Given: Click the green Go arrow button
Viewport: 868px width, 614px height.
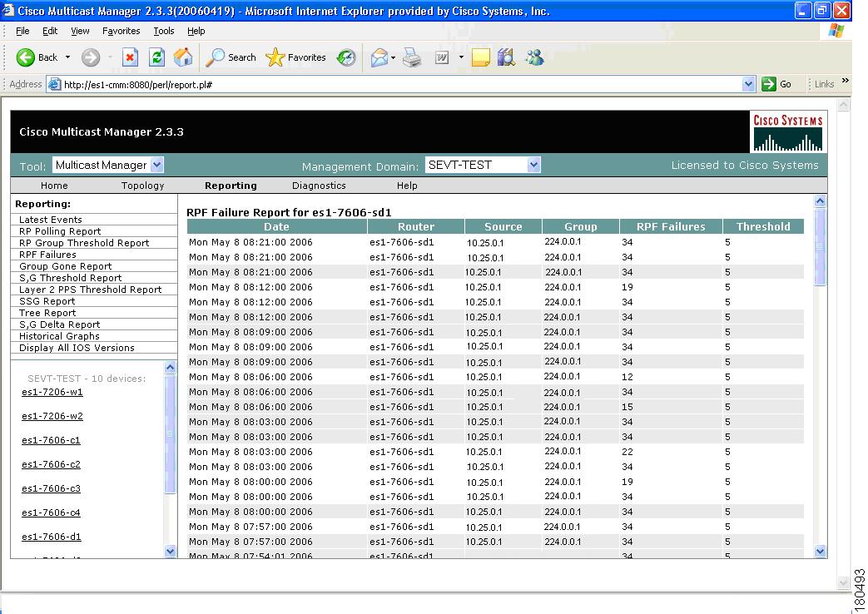Looking at the screenshot, I should tap(769, 84).
